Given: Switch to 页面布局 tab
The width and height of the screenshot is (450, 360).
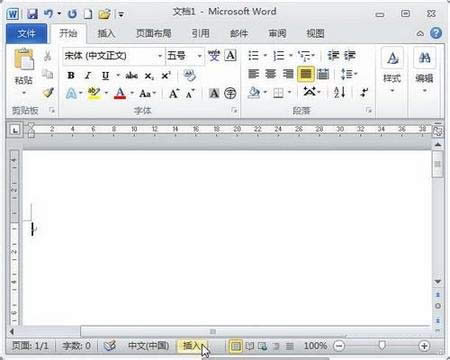Looking at the screenshot, I should (154, 33).
